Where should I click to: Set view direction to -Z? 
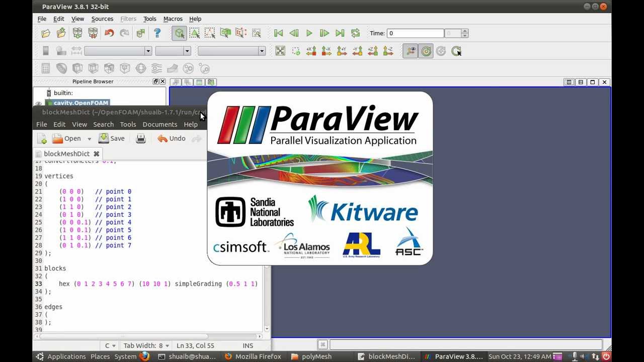(x=388, y=51)
